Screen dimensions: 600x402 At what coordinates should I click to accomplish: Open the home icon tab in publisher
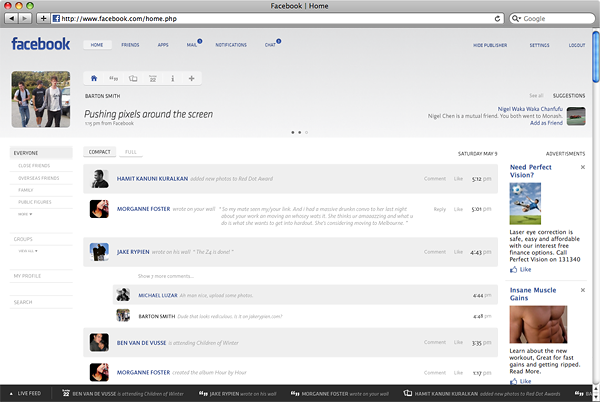94,78
